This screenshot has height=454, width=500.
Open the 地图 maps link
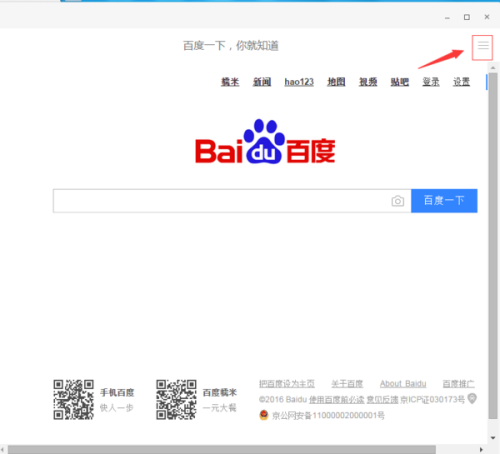(336, 82)
